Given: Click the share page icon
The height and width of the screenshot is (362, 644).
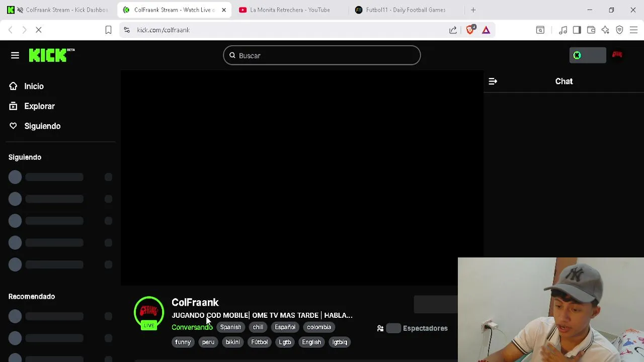Looking at the screenshot, I should coord(453,30).
